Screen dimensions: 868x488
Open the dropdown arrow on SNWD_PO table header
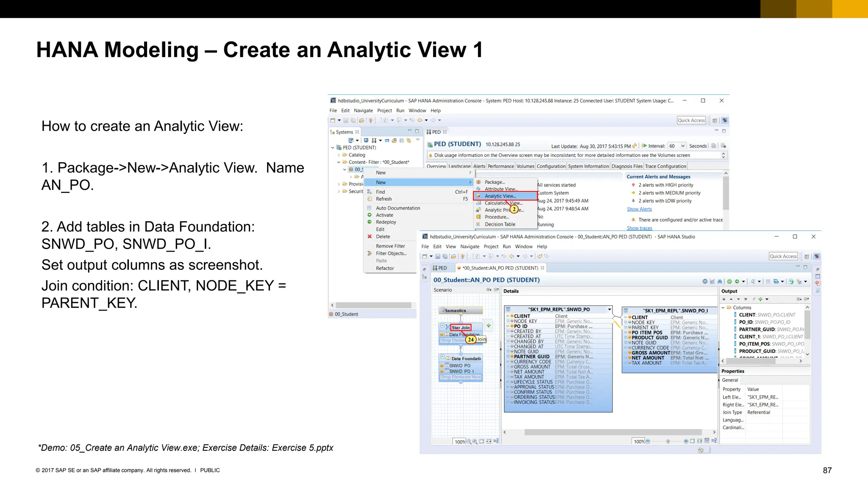point(609,309)
